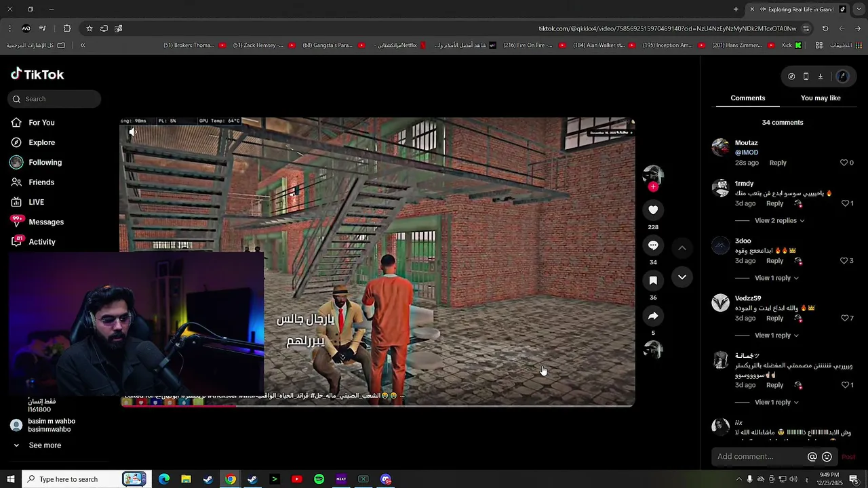Open the @IMOD mention link
This screenshot has height=488, width=868.
[747, 152]
